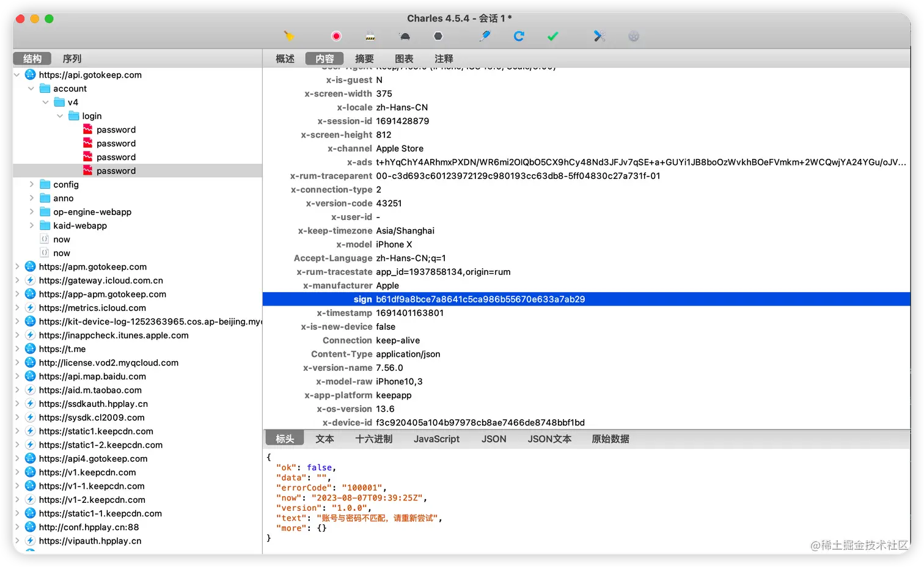
Task: Select the anno folder icon
Action: tap(45, 198)
